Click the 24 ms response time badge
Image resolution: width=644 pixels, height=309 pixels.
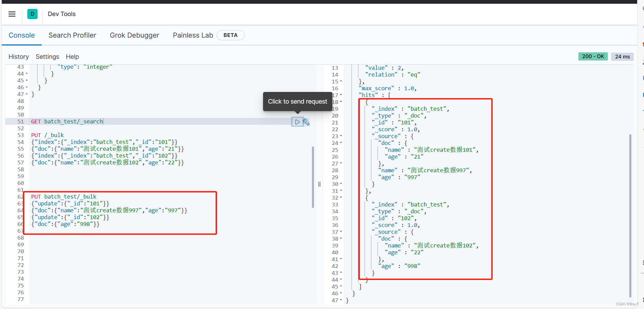[622, 57]
